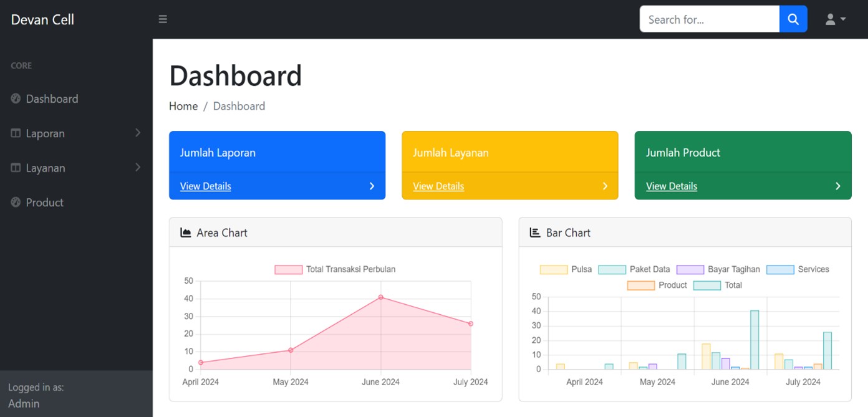Click the Layanan columns icon
The image size is (868, 417).
coord(16,168)
